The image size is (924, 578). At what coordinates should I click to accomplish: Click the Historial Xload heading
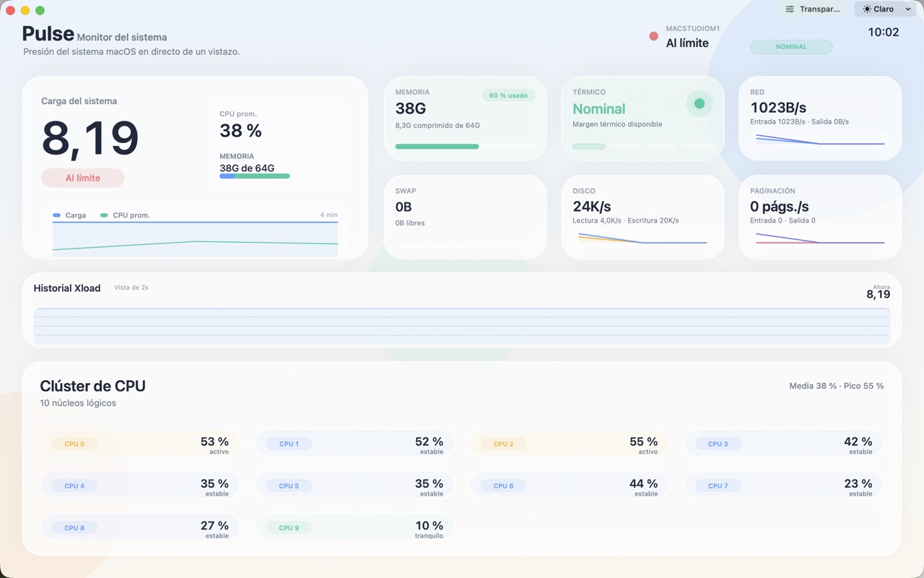[x=67, y=288]
